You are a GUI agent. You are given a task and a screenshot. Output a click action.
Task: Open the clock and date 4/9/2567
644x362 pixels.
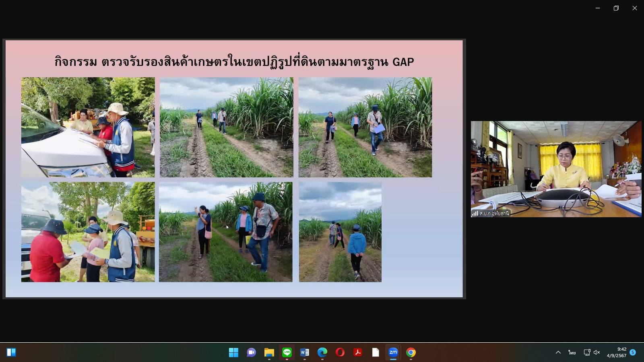tap(616, 352)
